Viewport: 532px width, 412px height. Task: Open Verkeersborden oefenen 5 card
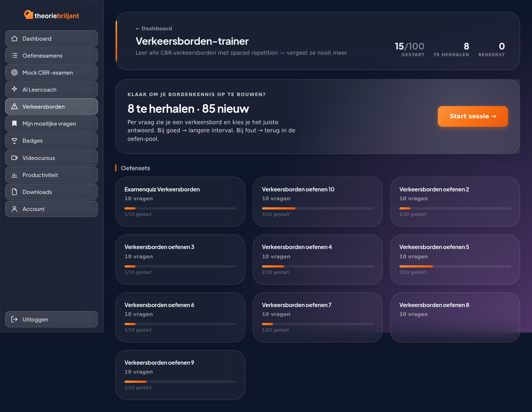(x=455, y=259)
